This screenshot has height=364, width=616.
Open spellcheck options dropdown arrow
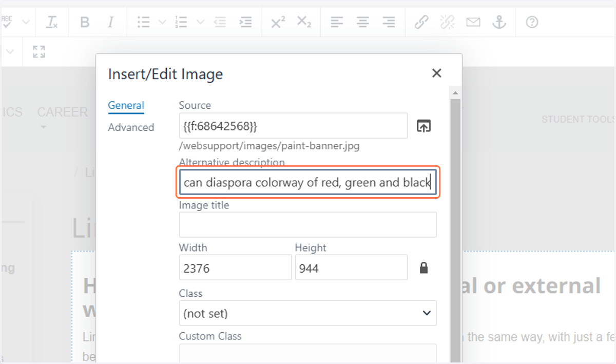point(26,22)
